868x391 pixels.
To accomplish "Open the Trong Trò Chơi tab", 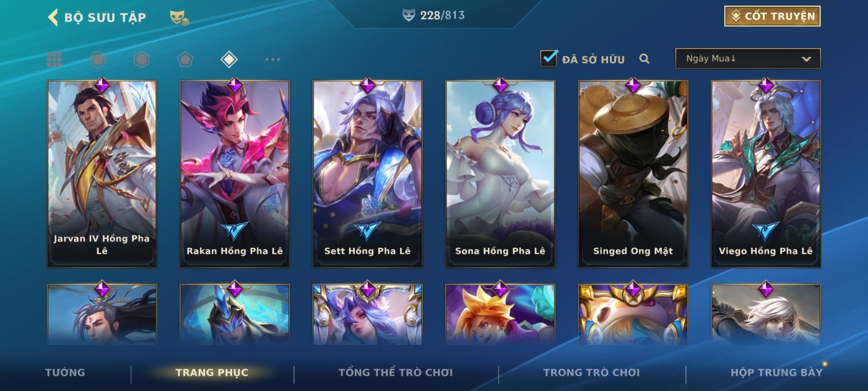I will (592, 372).
